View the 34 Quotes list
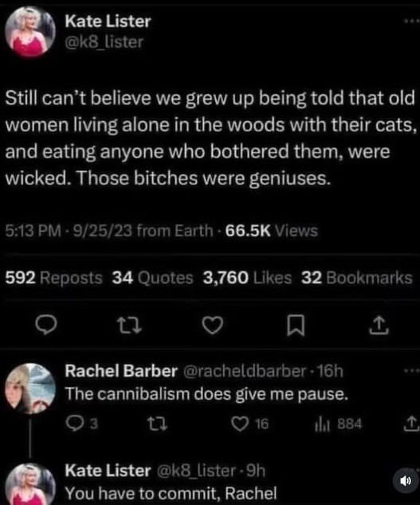Viewport: 420px width, 505px height. [x=152, y=278]
